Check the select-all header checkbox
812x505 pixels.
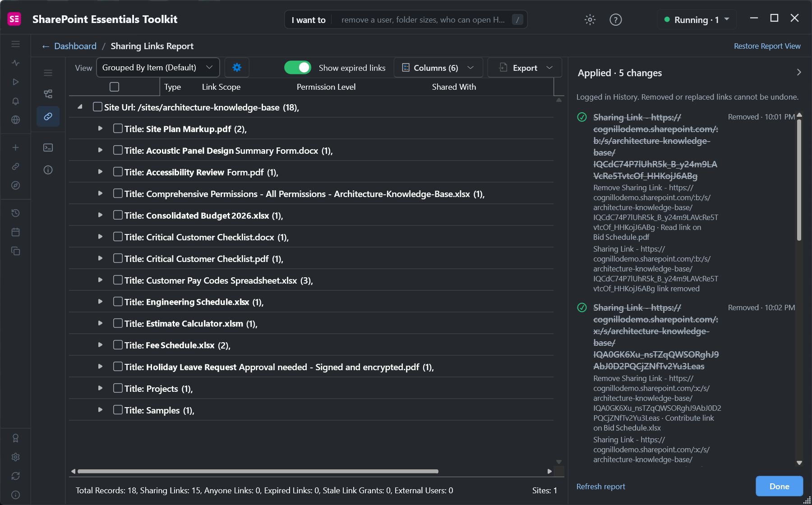pos(115,87)
